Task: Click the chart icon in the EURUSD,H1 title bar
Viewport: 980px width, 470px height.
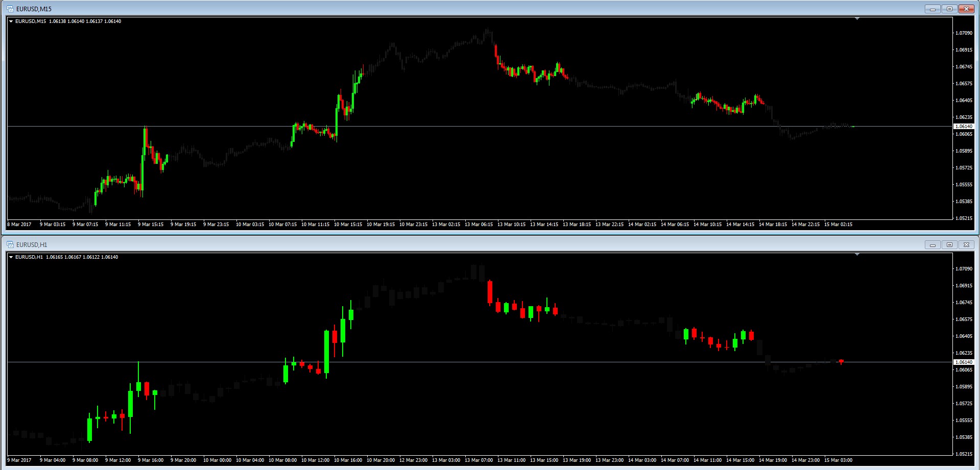Action: pos(10,244)
